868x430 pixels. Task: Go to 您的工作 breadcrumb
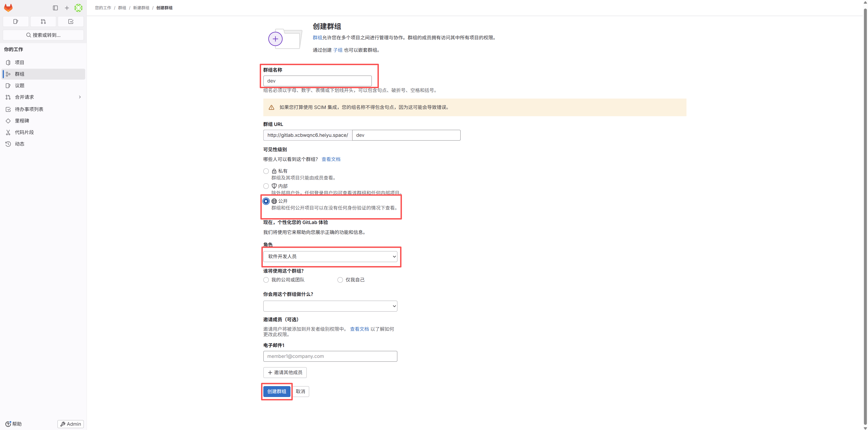(x=103, y=8)
